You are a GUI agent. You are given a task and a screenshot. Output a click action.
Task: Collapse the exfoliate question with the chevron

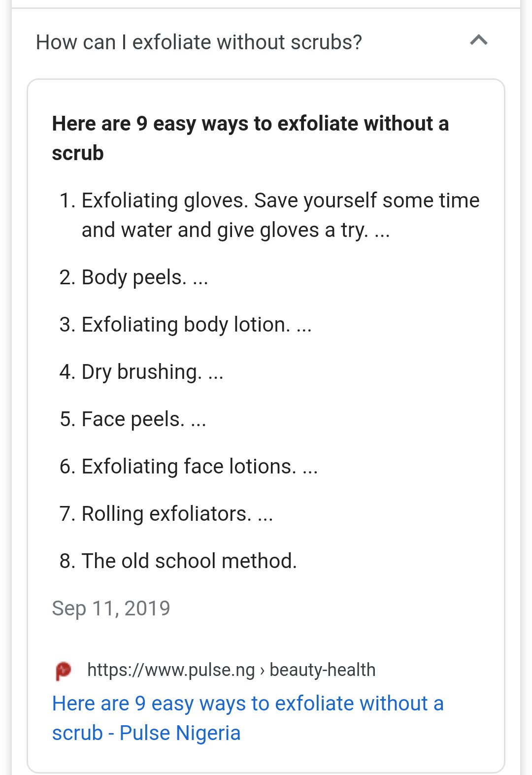[x=478, y=40]
